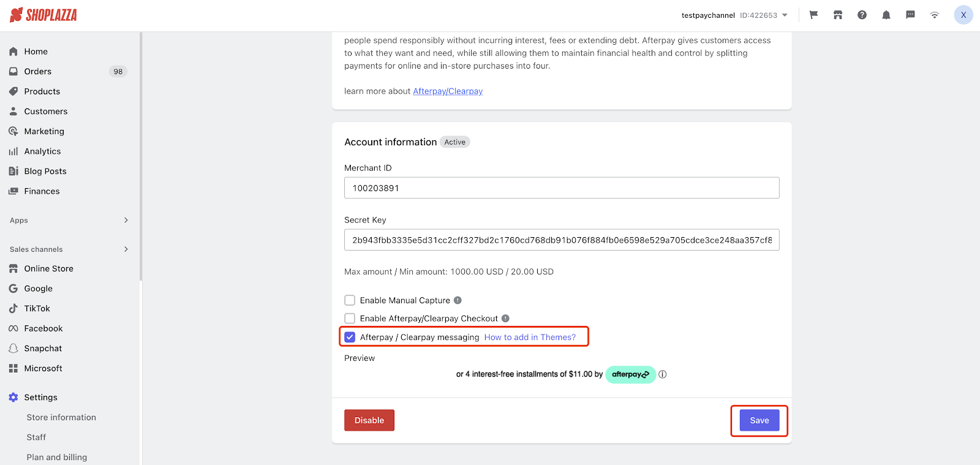Click the Orders count badge 98
This screenshot has height=465, width=980.
(118, 72)
